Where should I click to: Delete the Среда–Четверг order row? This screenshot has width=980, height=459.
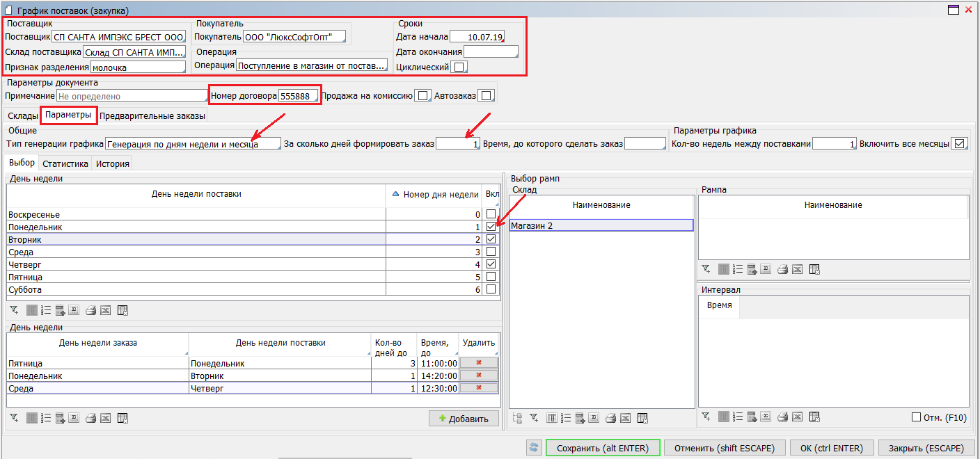click(x=479, y=388)
